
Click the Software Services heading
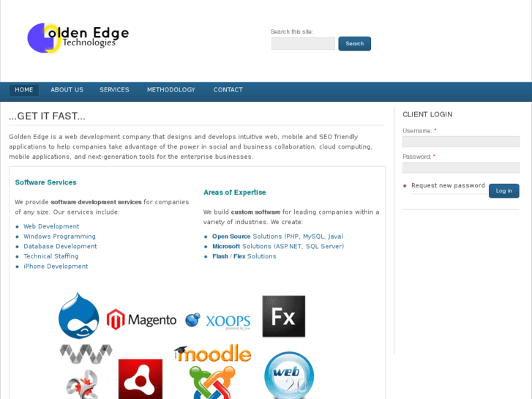coord(46,182)
